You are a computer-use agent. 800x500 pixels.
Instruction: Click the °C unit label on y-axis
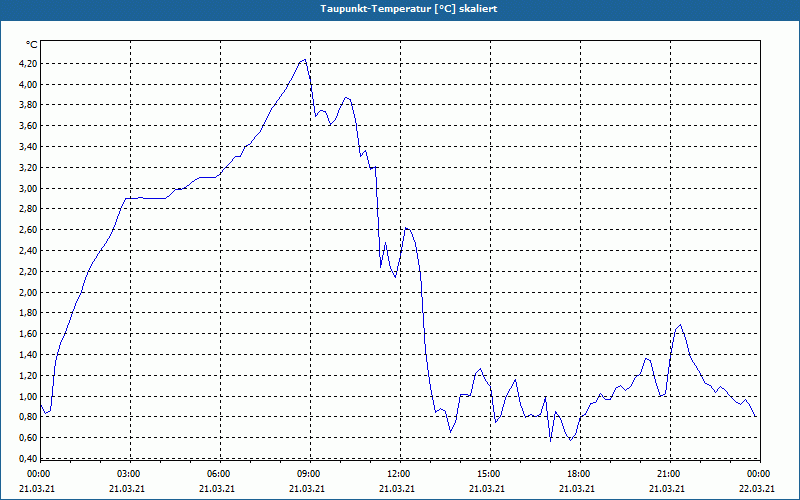point(32,45)
